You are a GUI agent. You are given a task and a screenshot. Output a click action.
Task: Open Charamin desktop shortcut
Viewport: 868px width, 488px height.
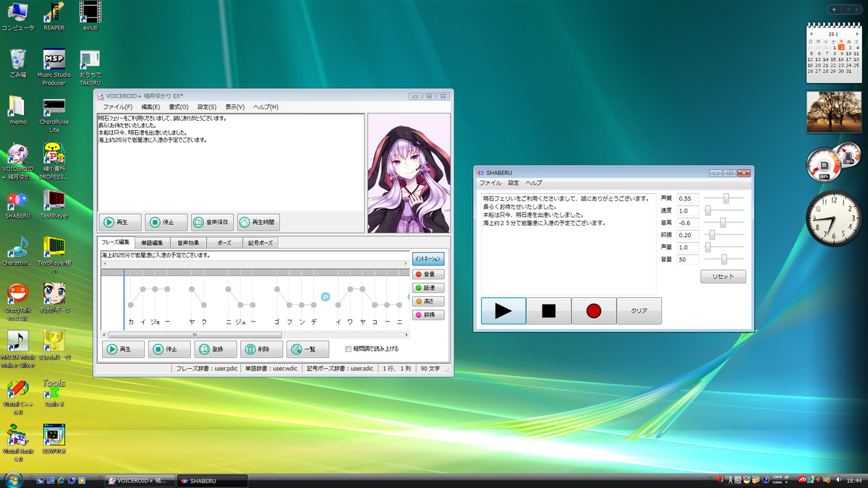18,251
